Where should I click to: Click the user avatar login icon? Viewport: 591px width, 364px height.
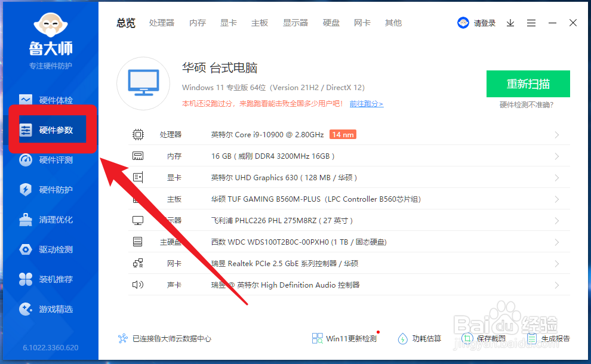coord(463,23)
